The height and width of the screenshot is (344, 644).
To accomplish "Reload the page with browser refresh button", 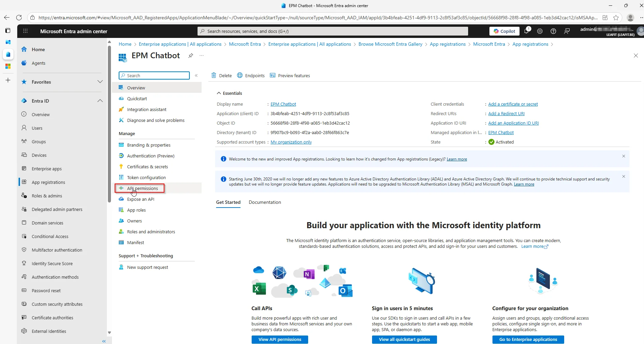I will (x=19, y=18).
